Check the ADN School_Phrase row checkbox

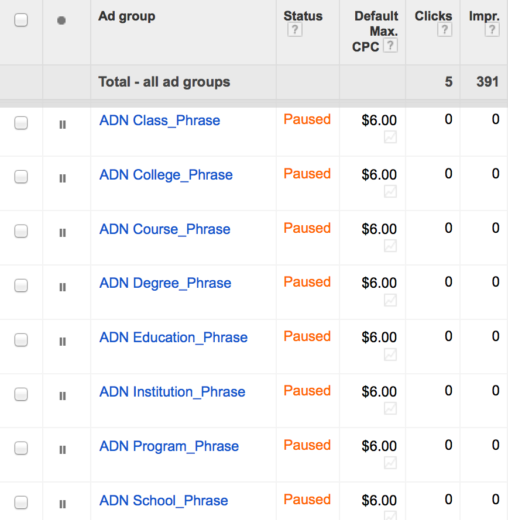tap(21, 503)
